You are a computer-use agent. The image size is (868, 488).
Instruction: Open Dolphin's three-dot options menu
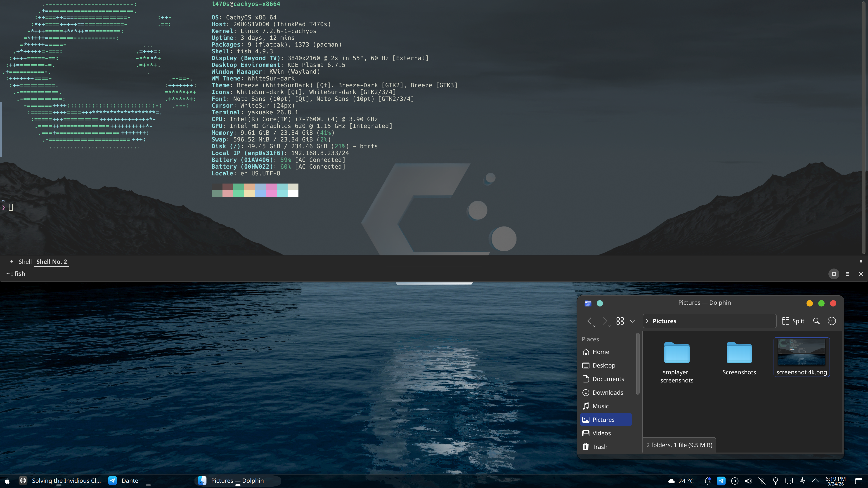pos(832,321)
